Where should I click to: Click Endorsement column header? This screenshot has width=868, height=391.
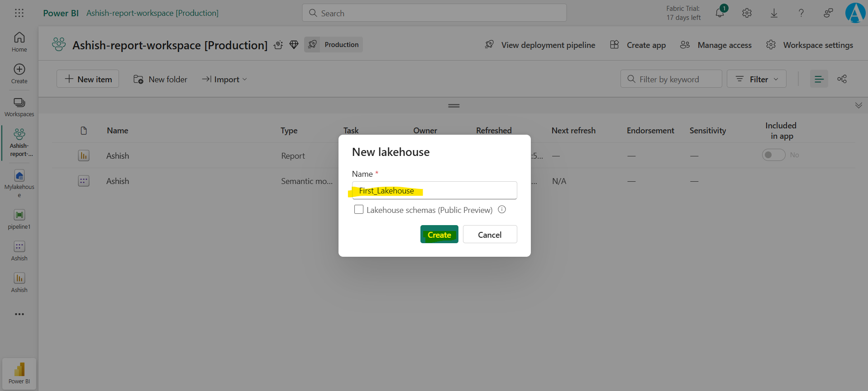click(x=650, y=131)
